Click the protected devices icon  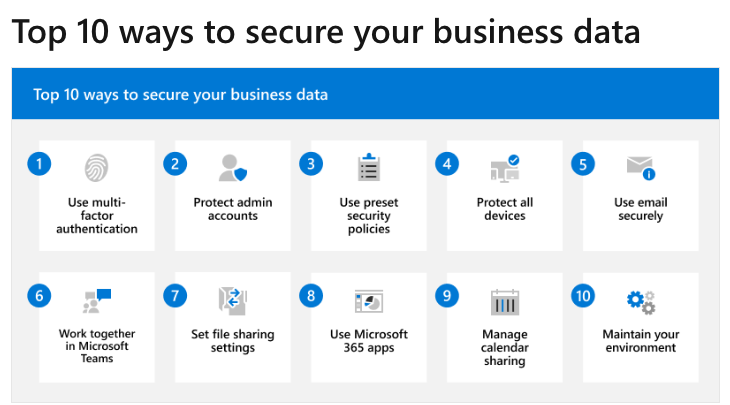click(x=505, y=168)
